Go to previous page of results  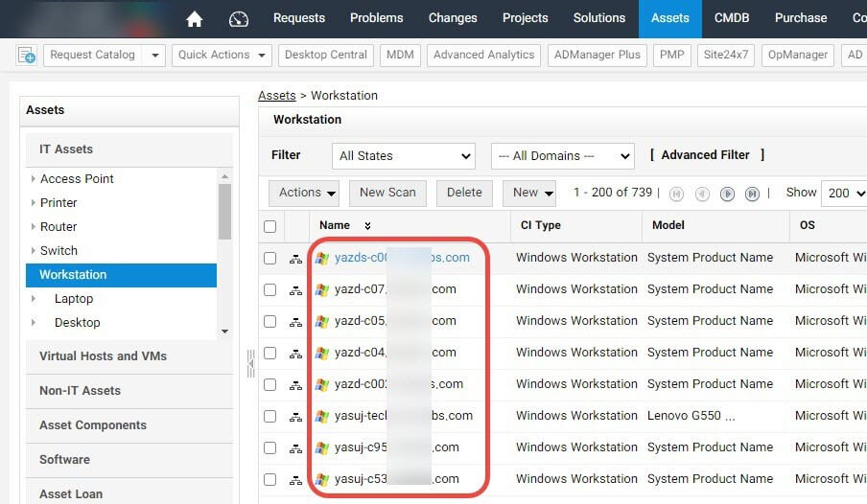tap(702, 194)
